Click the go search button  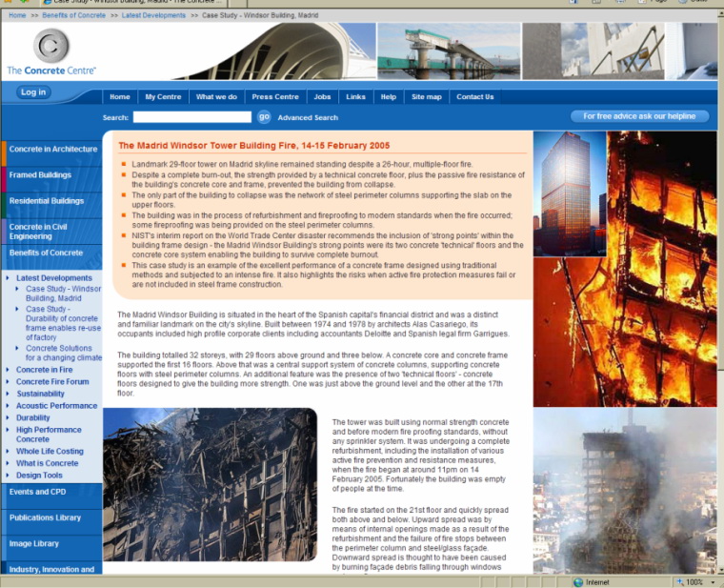click(x=264, y=117)
